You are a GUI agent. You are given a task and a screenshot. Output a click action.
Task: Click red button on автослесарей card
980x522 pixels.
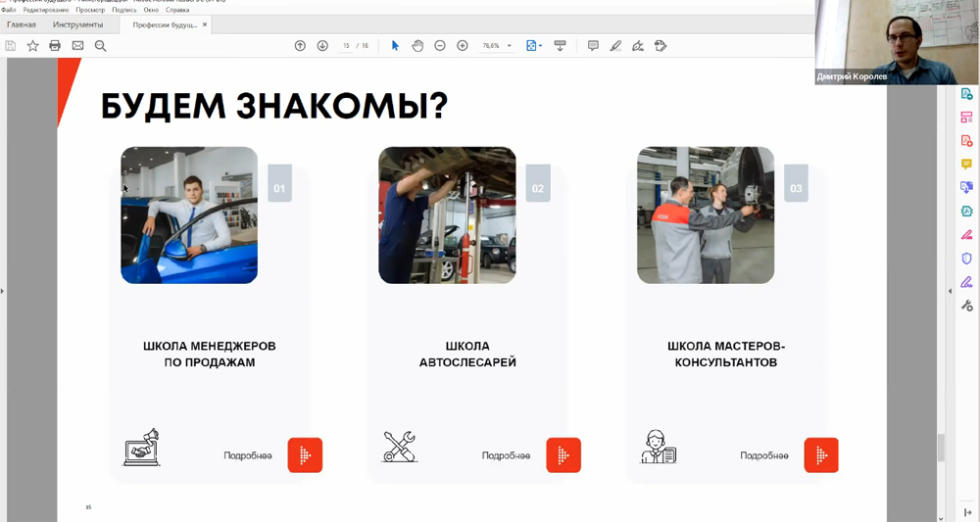pos(563,455)
